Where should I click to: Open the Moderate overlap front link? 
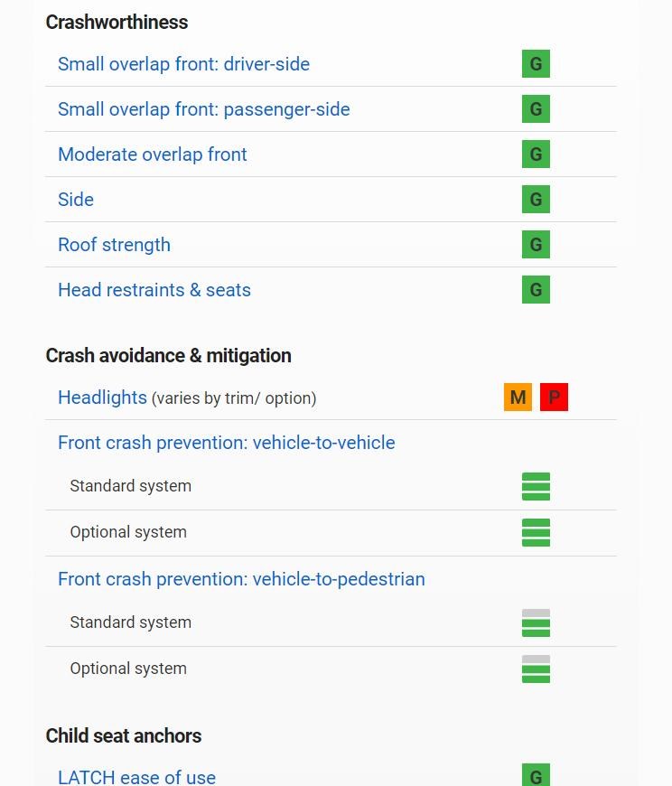(x=153, y=154)
